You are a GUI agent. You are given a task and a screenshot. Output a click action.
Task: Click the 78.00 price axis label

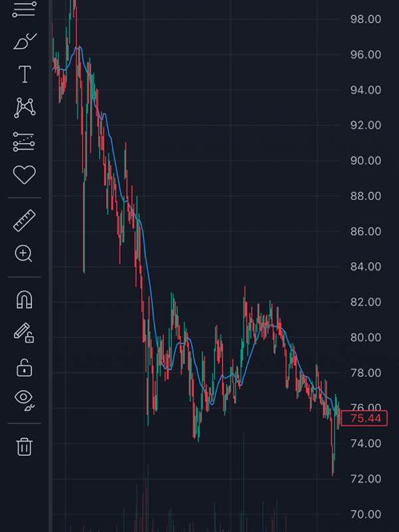(x=366, y=373)
